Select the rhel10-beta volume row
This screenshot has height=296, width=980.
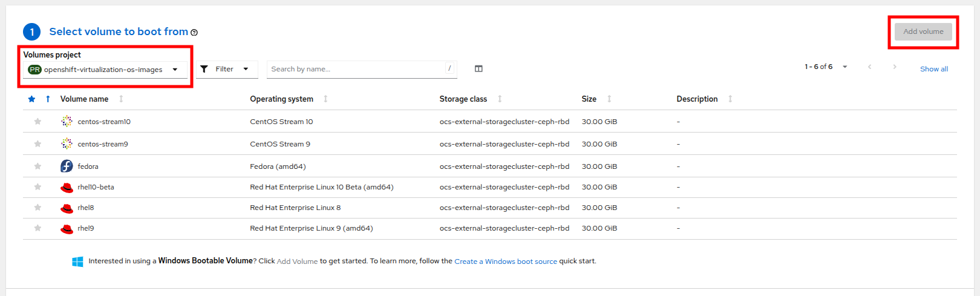pyautogui.click(x=96, y=187)
